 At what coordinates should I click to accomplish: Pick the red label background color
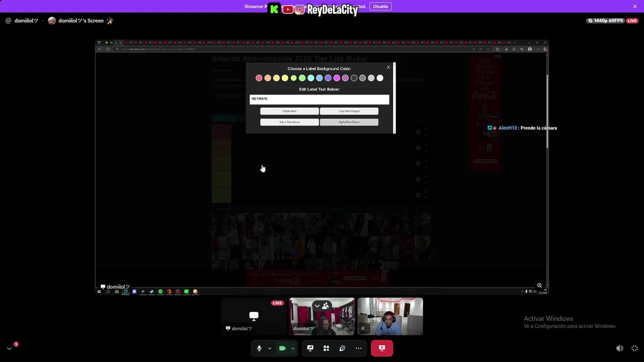click(259, 78)
